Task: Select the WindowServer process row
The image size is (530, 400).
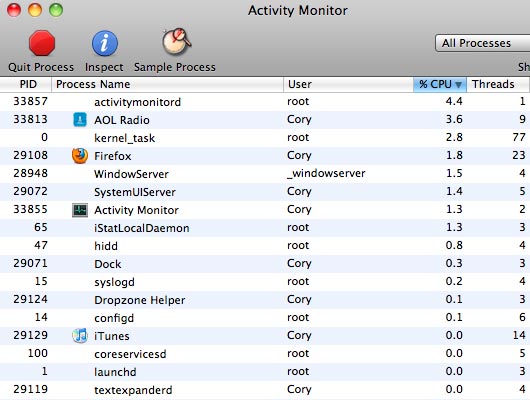Action: coord(265,174)
